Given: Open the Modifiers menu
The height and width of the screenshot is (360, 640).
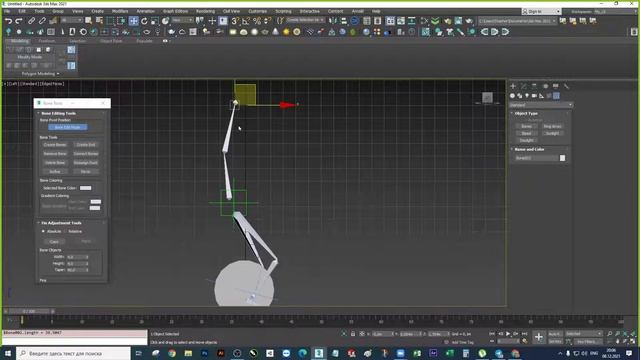Looking at the screenshot, I should click(x=120, y=11).
